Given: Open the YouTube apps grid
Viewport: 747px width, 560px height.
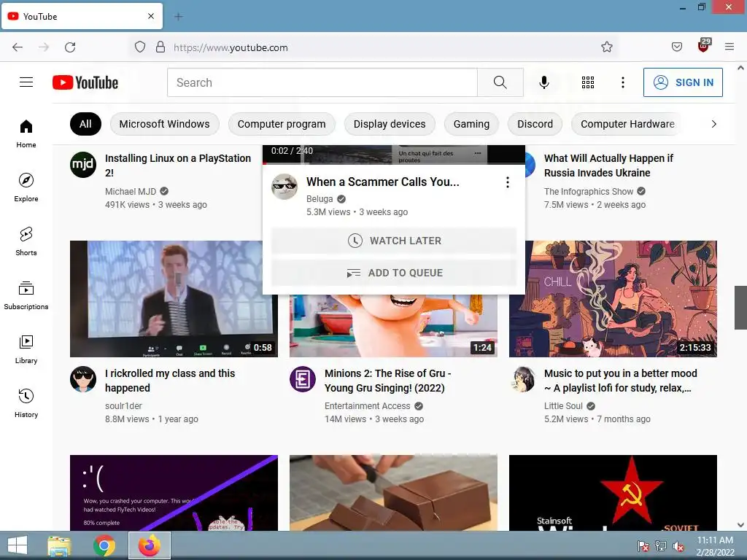Looking at the screenshot, I should 588,82.
